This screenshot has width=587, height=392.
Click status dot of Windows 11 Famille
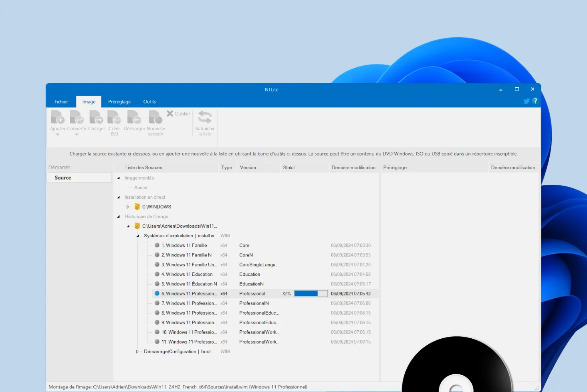point(157,245)
